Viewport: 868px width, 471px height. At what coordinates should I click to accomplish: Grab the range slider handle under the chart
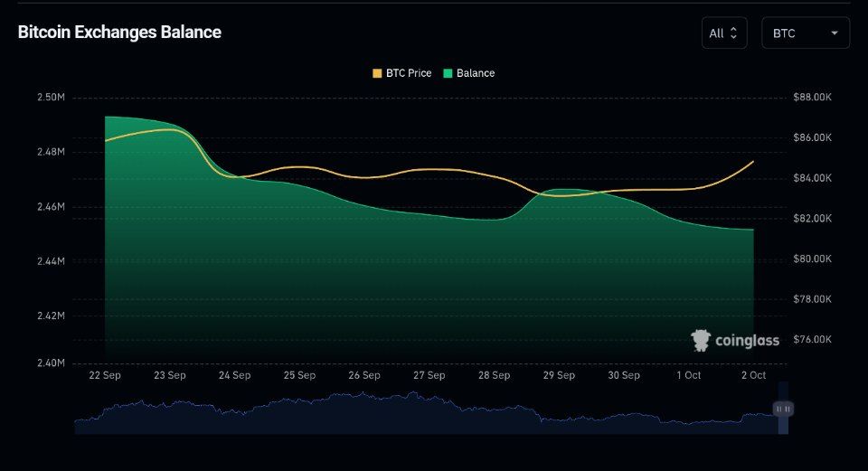[x=783, y=409]
